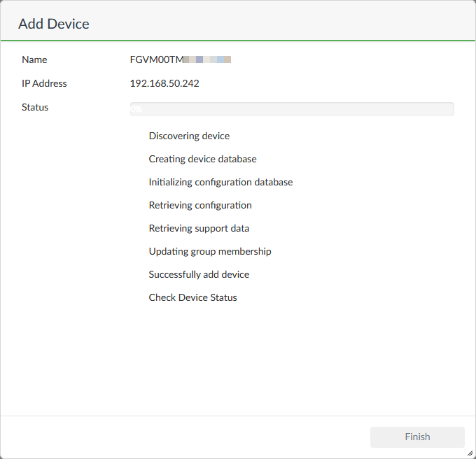
Task: Click the Status progress bar
Action: pyautogui.click(x=292, y=109)
